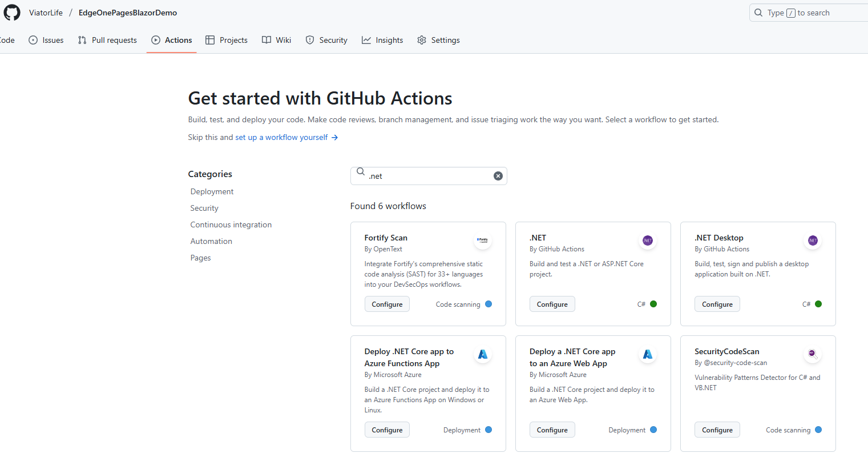This screenshot has height=465, width=868.
Task: Open the ViatorLife owner link
Action: click(46, 13)
